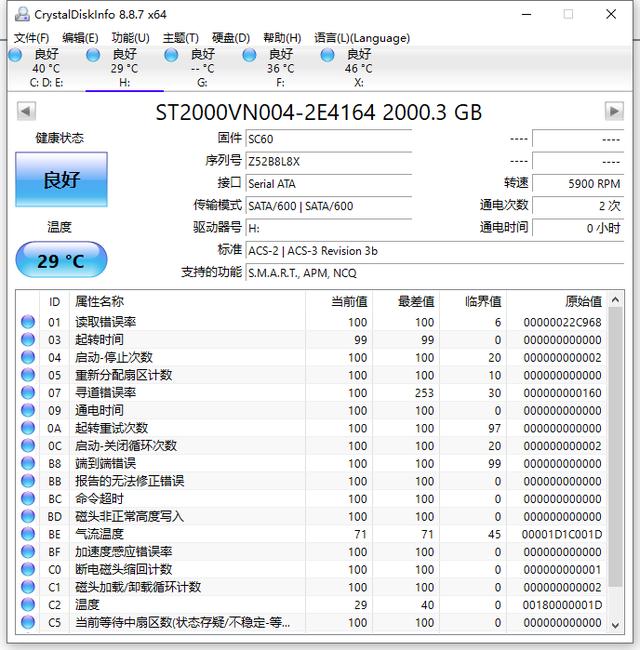Open the 语言(L)(Language) menu
This screenshot has width=640, height=650.
(362, 38)
